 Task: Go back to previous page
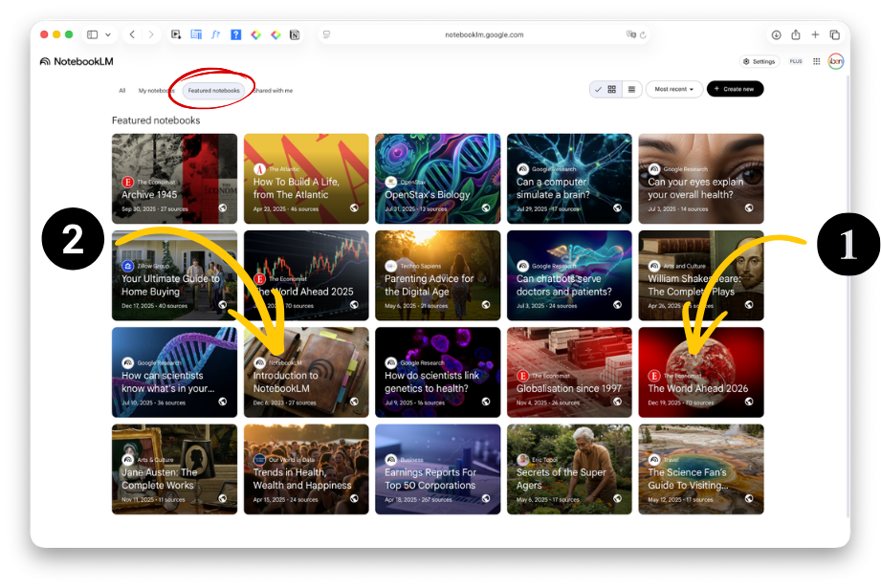click(132, 34)
